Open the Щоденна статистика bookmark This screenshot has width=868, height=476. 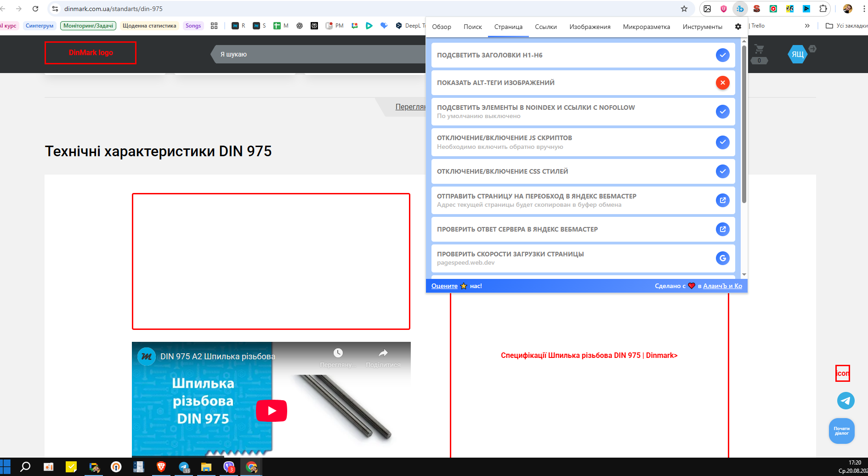point(149,26)
